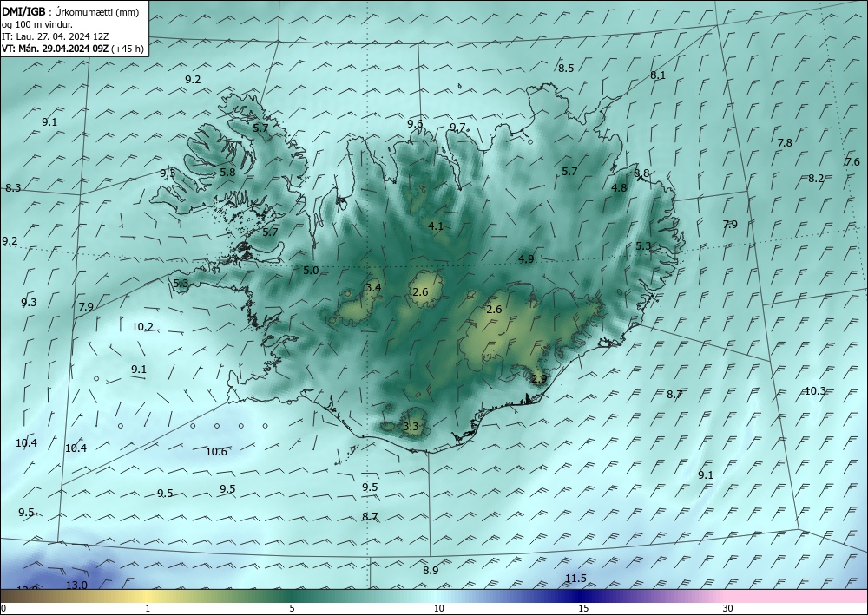Click the 11.5 value on the map
The height and width of the screenshot is (615, 868).
[575, 579]
